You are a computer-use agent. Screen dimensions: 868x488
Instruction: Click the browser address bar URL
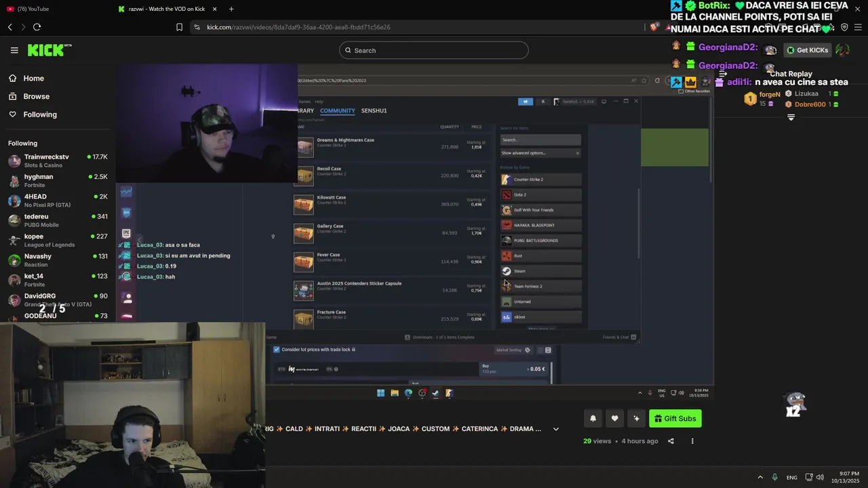pyautogui.click(x=298, y=27)
